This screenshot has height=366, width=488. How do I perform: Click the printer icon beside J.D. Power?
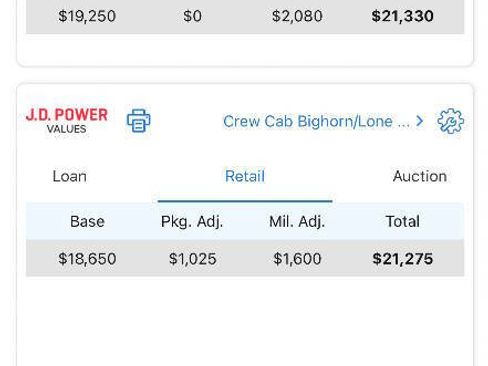(x=138, y=121)
